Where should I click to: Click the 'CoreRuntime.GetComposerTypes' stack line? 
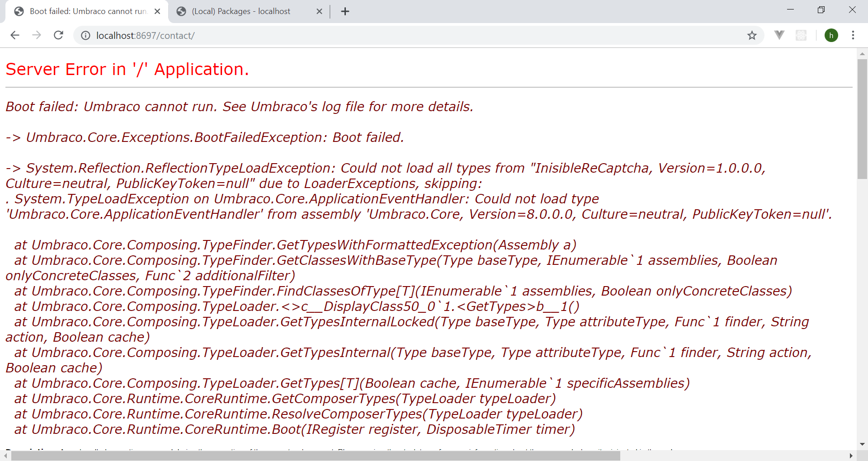click(285, 399)
